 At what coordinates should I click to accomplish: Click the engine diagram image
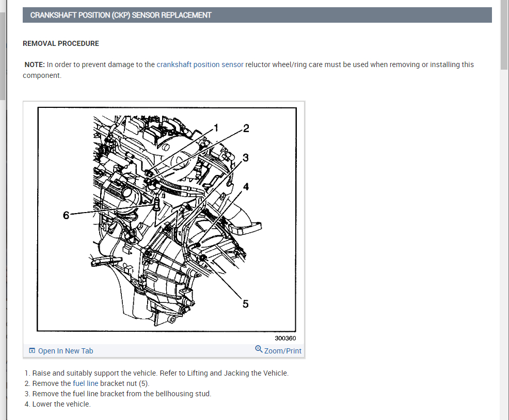coord(167,219)
